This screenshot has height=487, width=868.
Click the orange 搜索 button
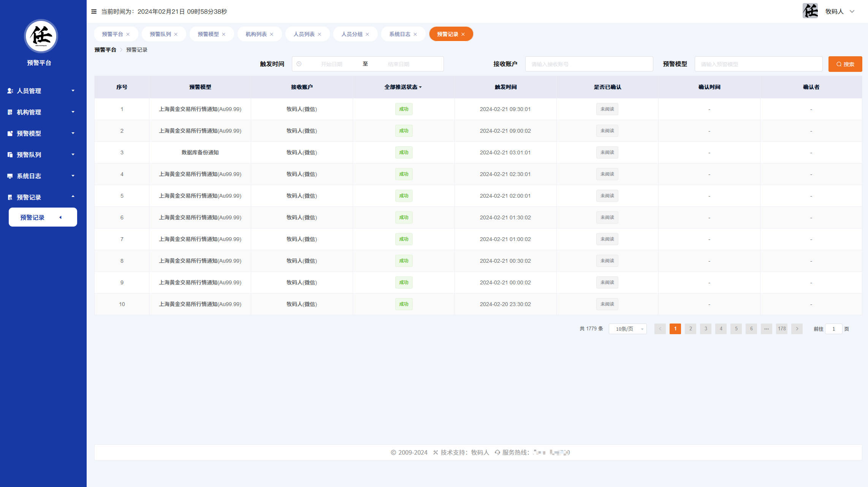(845, 64)
